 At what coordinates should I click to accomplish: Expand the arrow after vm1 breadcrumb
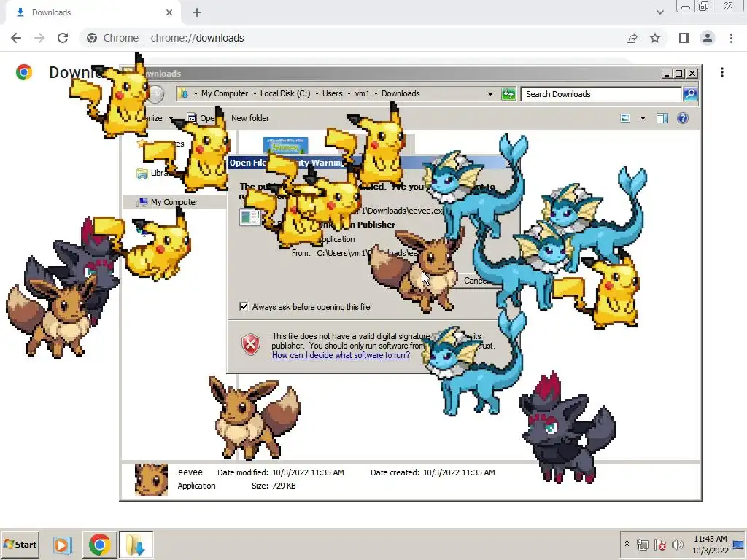coord(376,94)
